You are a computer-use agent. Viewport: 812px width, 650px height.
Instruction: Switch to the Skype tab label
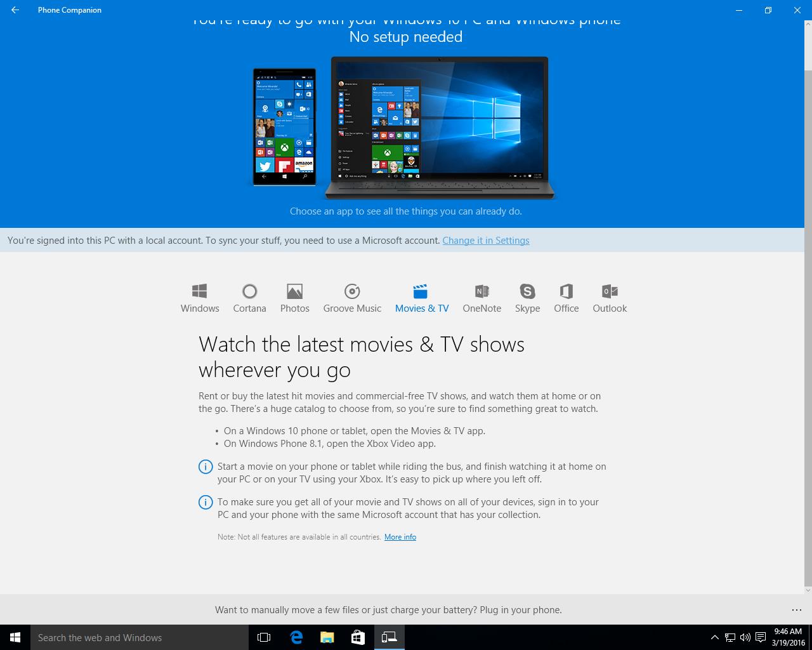tap(527, 308)
